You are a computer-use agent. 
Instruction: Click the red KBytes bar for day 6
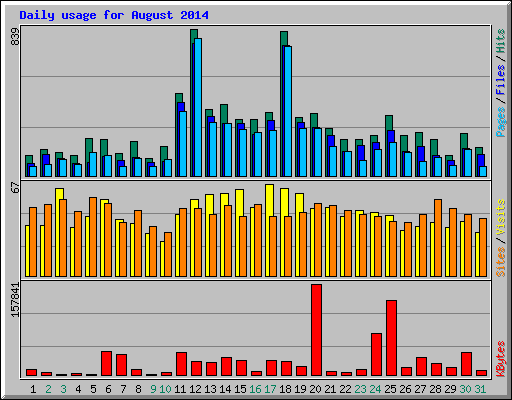(x=106, y=363)
